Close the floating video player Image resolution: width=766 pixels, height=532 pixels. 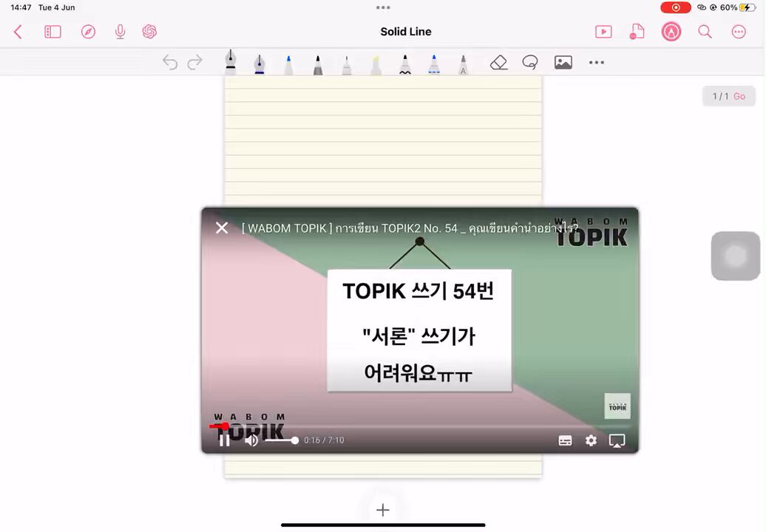222,228
